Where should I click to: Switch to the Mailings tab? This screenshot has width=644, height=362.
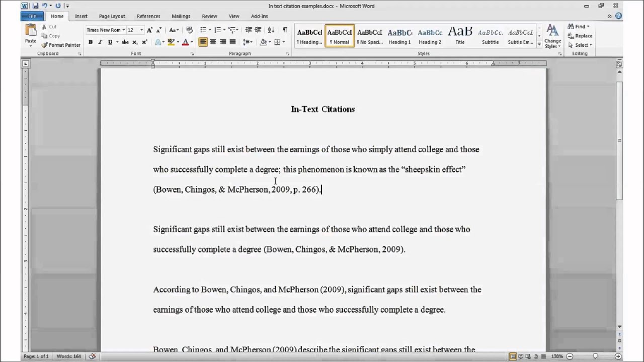click(181, 16)
